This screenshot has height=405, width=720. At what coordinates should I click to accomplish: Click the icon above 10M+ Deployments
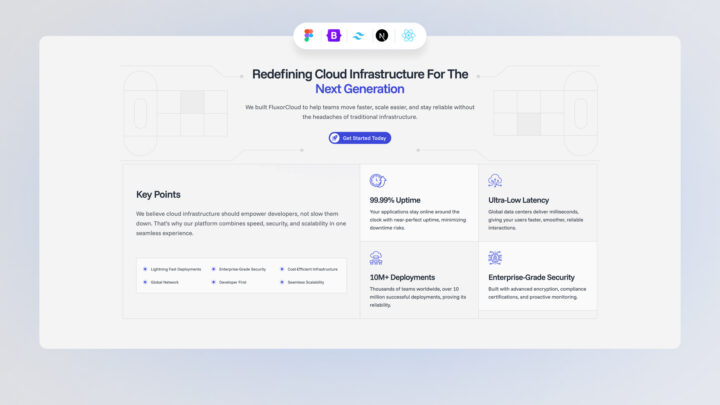point(377,258)
